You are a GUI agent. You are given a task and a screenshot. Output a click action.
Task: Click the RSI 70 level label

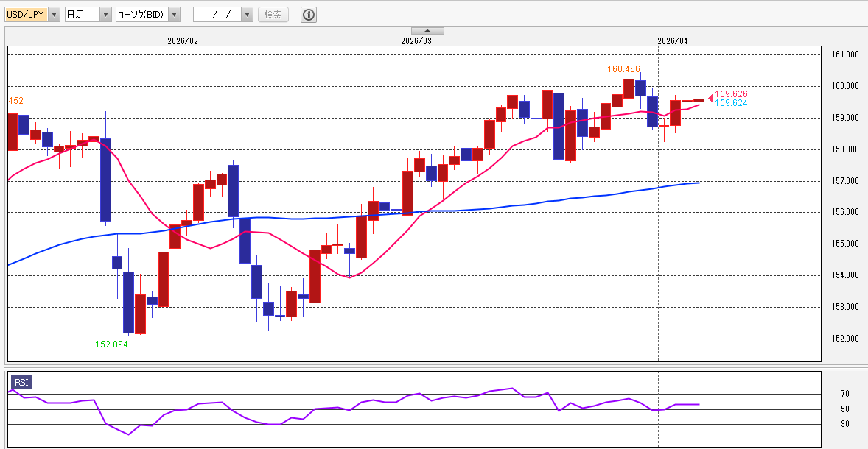[844, 394]
